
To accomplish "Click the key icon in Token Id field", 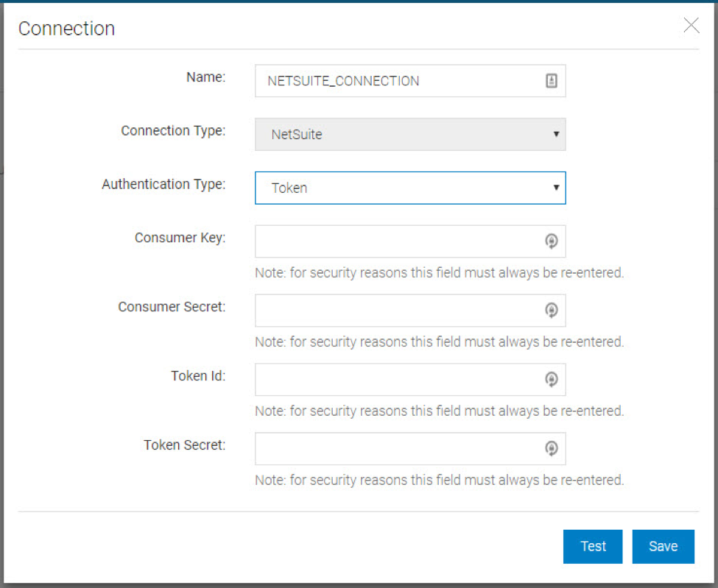I will [x=552, y=379].
